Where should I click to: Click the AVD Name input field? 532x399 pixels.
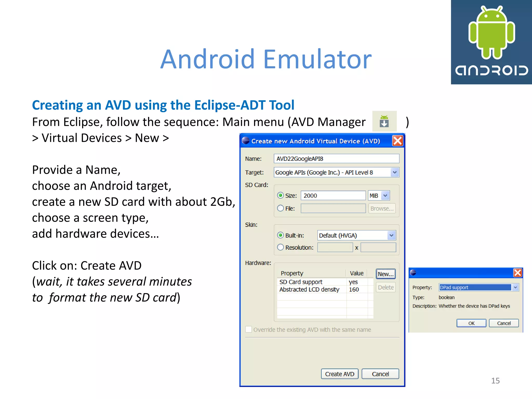(336, 159)
